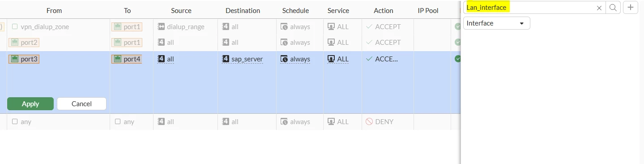Click schedule 'always' in the port3 row
The height and width of the screenshot is (164, 644).
pos(295,59)
